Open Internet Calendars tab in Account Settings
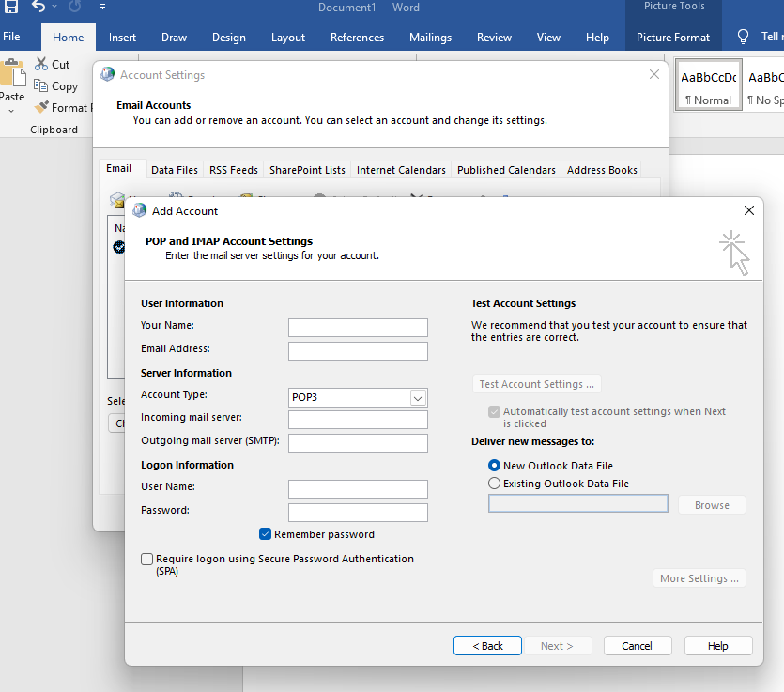The image size is (784, 692). [401, 170]
